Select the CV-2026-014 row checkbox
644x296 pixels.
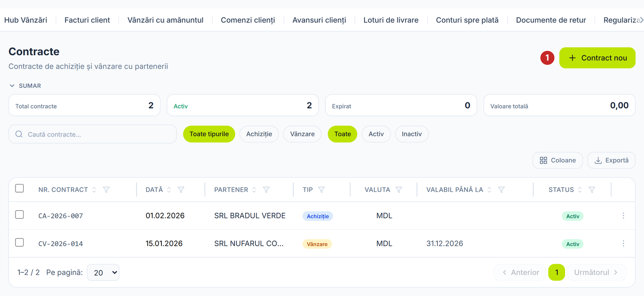[x=19, y=242]
